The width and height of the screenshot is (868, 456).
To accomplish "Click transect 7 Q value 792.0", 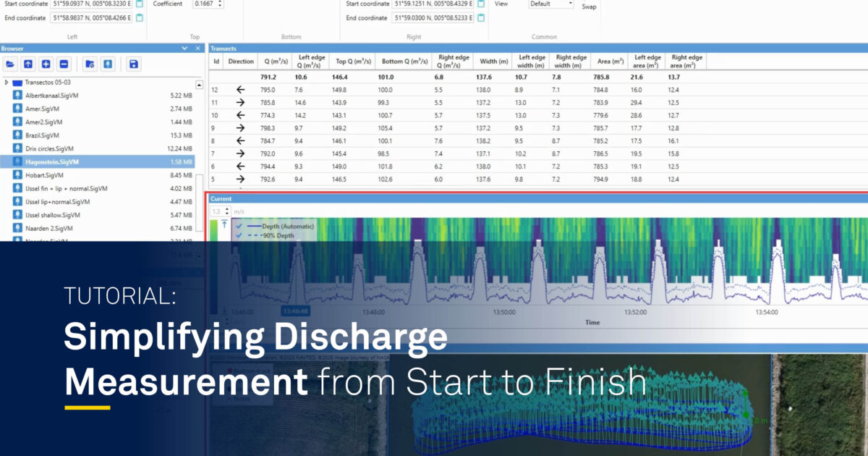I will [268, 153].
